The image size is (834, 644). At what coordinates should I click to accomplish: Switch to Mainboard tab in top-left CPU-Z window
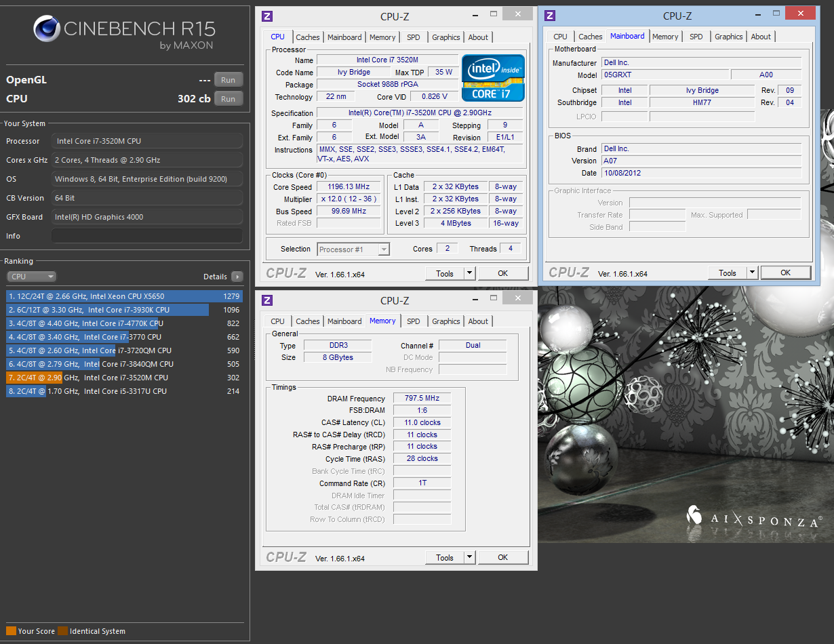pos(344,37)
